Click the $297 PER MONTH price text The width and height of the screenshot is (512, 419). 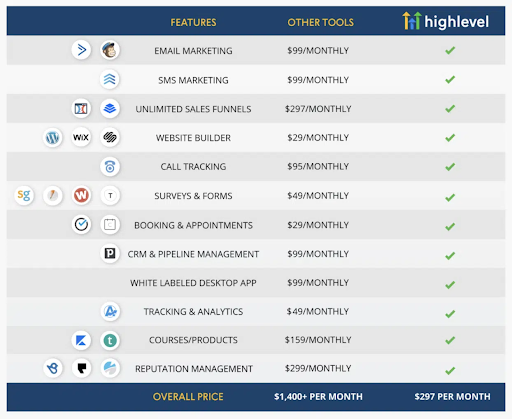452,396
